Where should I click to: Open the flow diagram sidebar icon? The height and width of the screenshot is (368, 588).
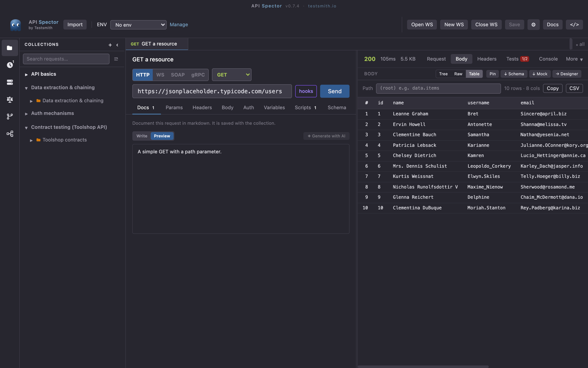10,134
